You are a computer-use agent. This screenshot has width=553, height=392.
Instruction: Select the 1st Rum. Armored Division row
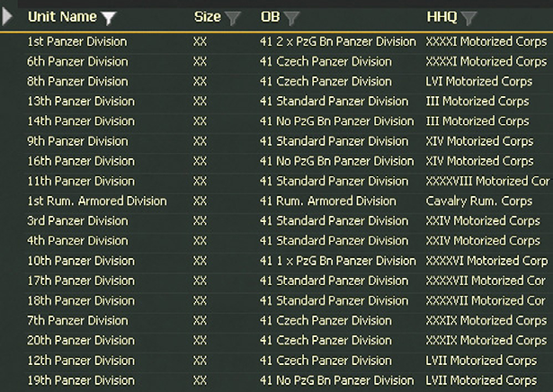96,201
